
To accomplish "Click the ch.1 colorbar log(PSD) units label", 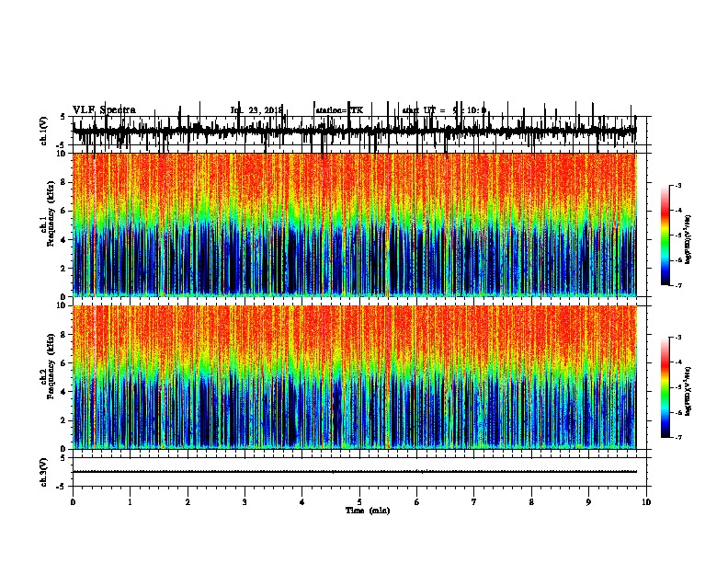I will [688, 239].
